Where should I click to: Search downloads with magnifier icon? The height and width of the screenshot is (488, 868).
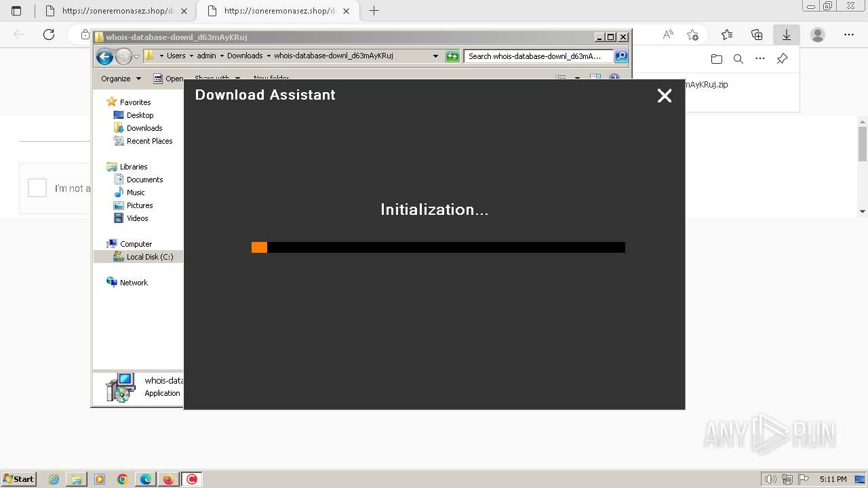[738, 59]
